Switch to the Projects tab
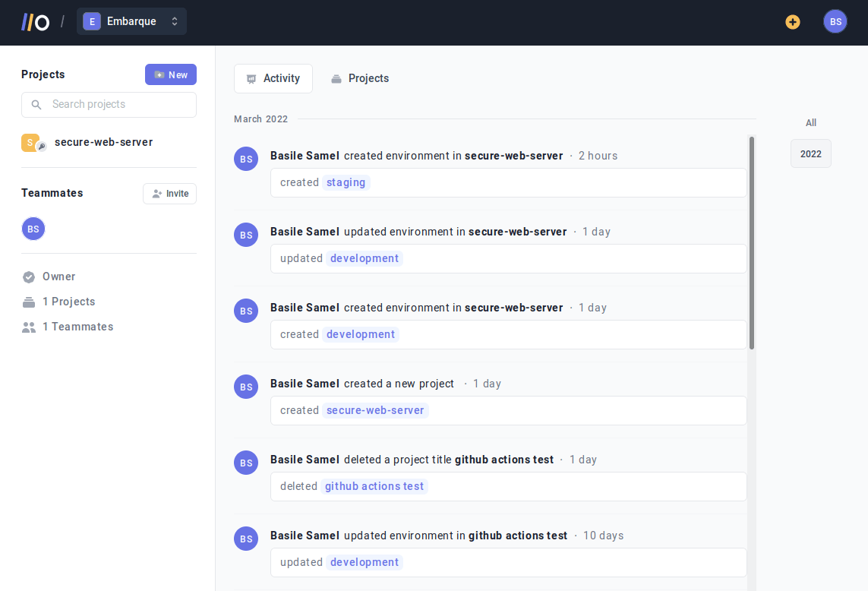 [360, 79]
